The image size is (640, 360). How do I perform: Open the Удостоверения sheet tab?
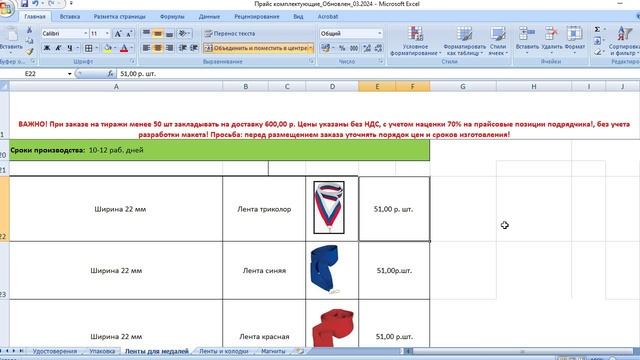[x=55, y=351]
